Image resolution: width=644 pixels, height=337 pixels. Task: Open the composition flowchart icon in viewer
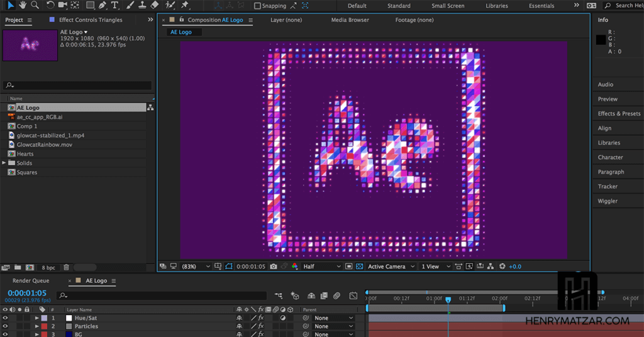pos(491,267)
